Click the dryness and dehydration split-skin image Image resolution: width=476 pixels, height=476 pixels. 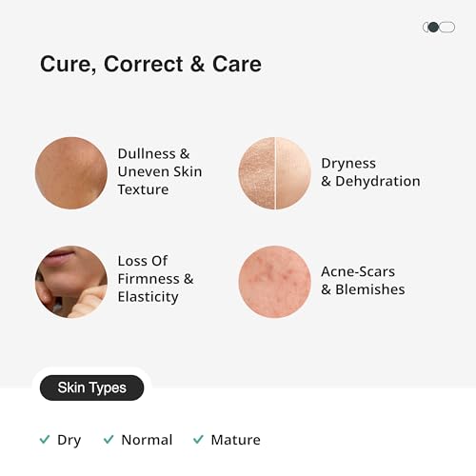click(x=275, y=173)
